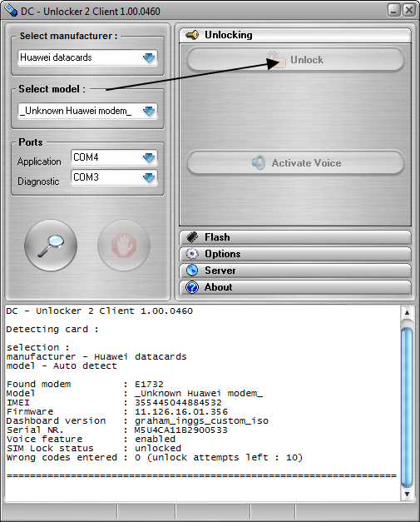Screen dimensions: 420x522
Task: Click the Voice feature enabled value
Action: (x=155, y=440)
